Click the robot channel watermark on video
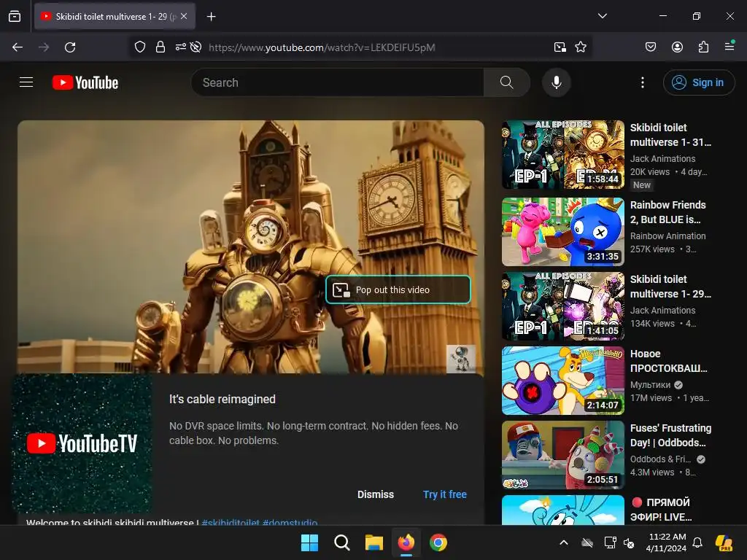The width and height of the screenshot is (747, 560). coord(461,359)
